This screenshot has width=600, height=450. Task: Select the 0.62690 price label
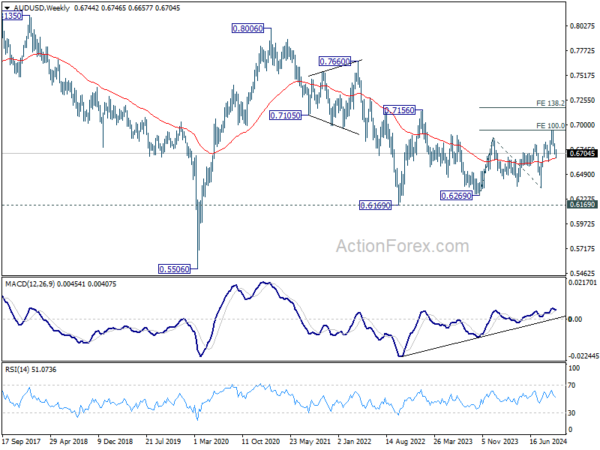pos(457,196)
